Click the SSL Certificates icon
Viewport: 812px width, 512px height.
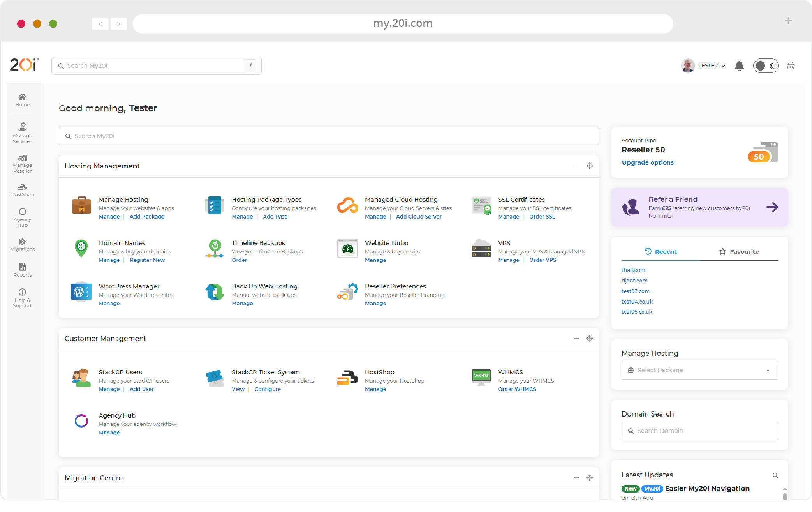481,205
